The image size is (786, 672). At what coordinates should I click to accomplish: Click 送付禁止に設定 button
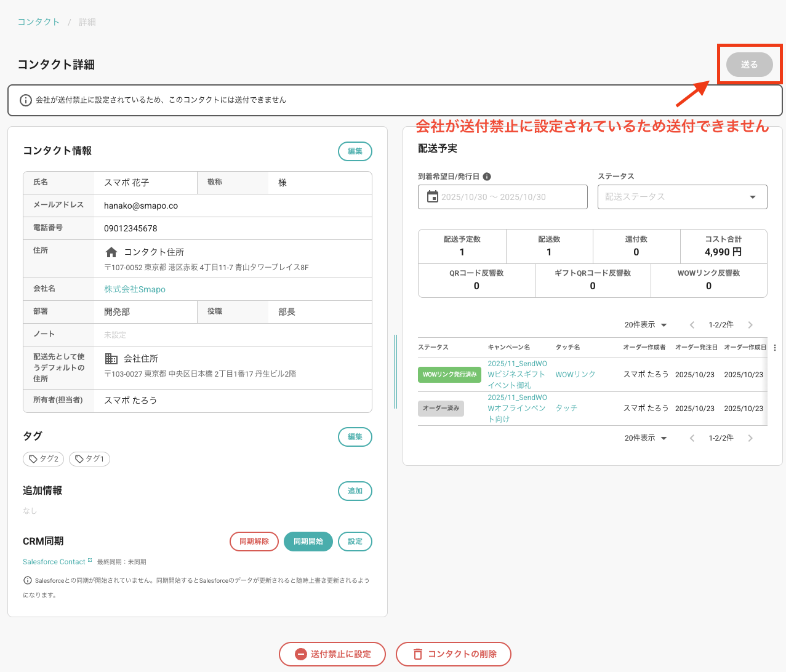[x=332, y=654]
